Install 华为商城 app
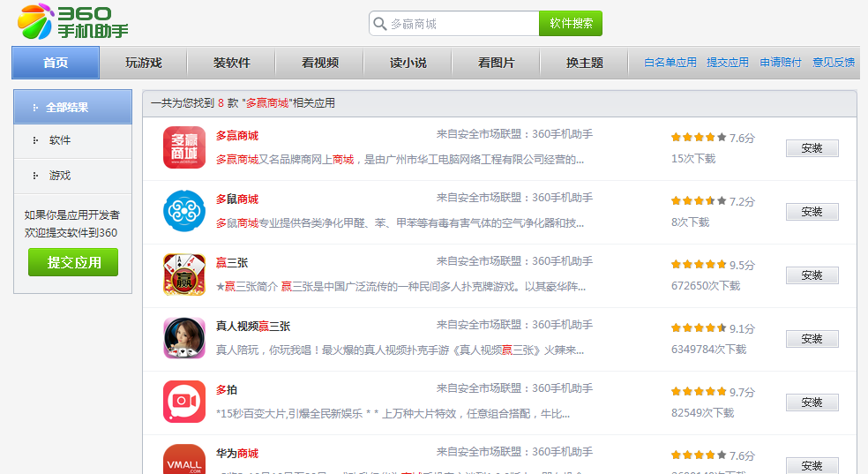868x474 pixels. pyautogui.click(x=812, y=465)
